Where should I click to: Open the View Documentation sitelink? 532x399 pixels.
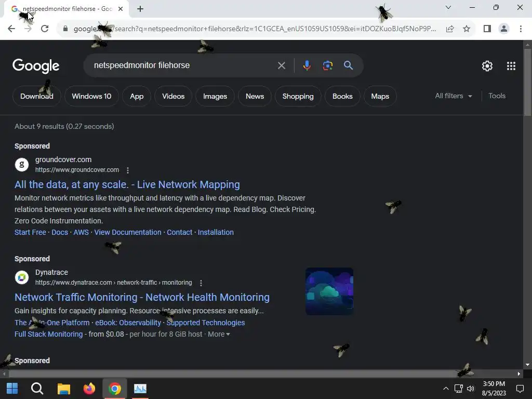pyautogui.click(x=128, y=232)
